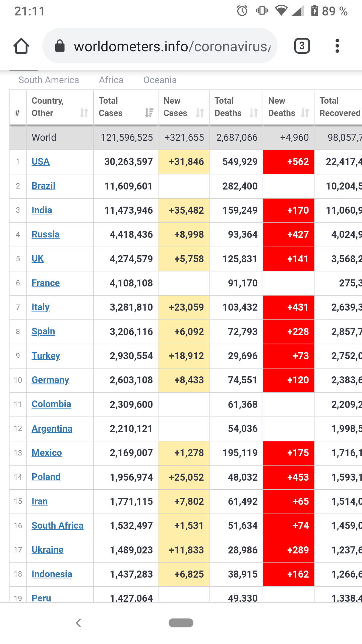This screenshot has height=644, width=362.
Task: Open the Chrome three-dot overflow menu
Action: pos(337,46)
